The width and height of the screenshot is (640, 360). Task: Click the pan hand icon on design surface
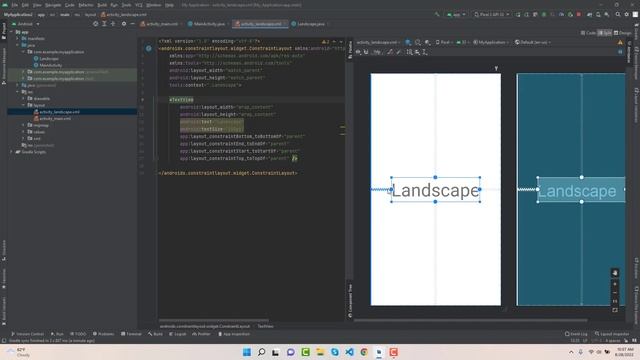pyautogui.click(x=615, y=273)
